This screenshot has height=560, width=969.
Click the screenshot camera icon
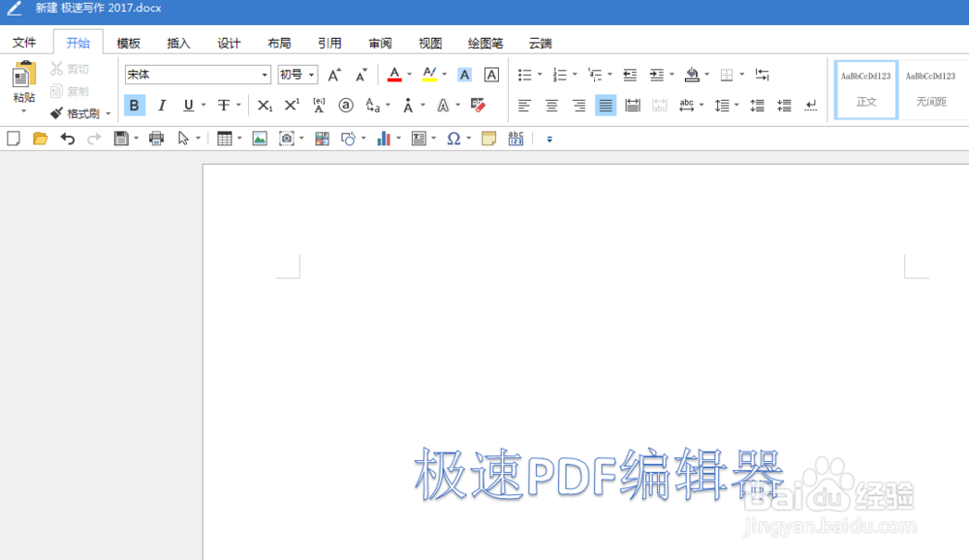point(286,139)
